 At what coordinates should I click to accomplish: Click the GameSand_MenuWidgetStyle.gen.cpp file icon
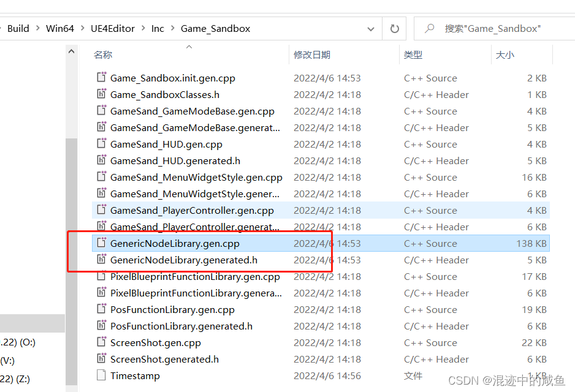pos(101,176)
